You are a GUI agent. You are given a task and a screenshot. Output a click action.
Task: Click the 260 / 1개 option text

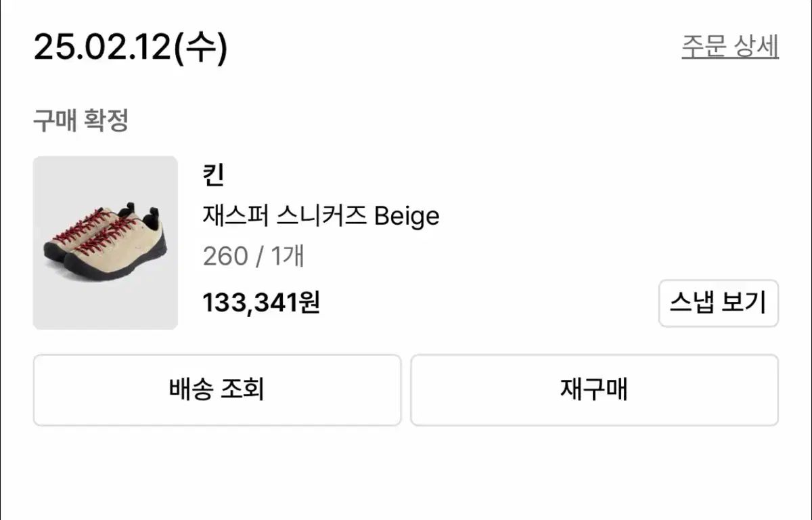(253, 257)
